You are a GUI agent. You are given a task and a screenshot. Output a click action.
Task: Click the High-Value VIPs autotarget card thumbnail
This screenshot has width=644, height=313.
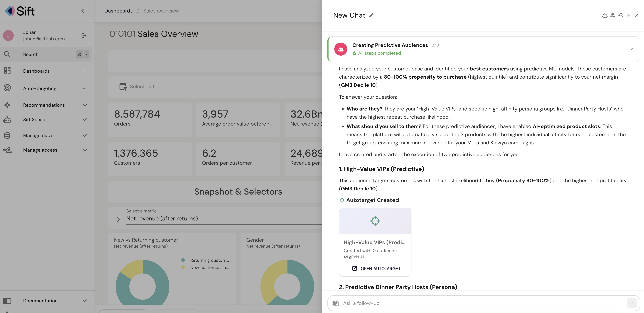pos(375,221)
